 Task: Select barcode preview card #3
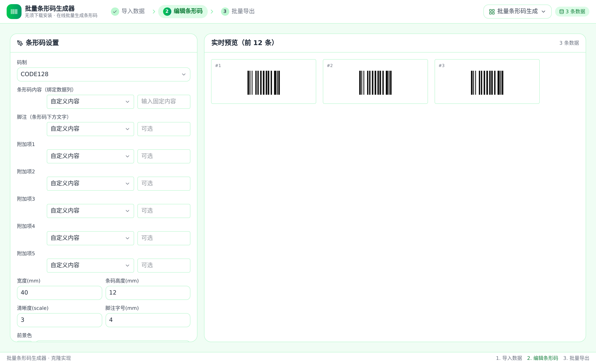tap(487, 81)
